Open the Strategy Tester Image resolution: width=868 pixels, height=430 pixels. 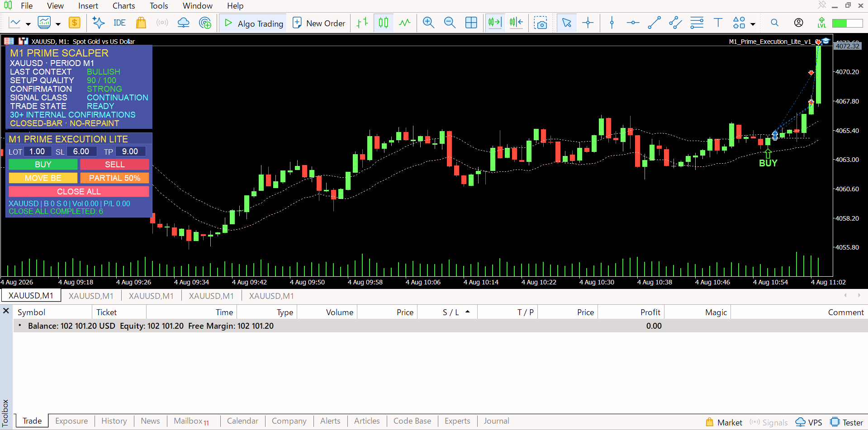pos(847,422)
